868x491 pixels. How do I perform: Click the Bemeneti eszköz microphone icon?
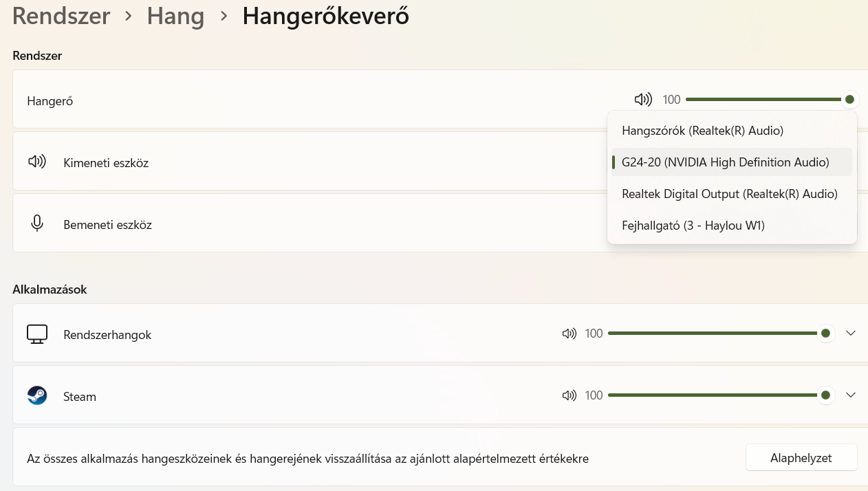click(37, 223)
